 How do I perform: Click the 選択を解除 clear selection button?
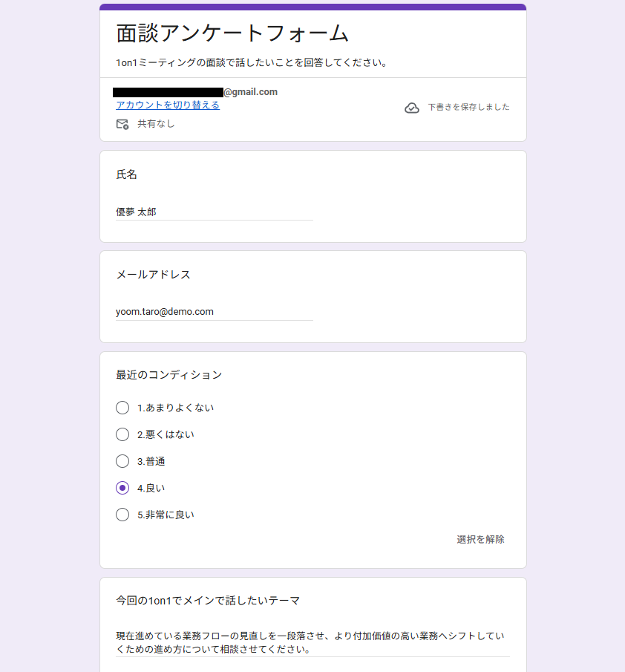(x=480, y=540)
